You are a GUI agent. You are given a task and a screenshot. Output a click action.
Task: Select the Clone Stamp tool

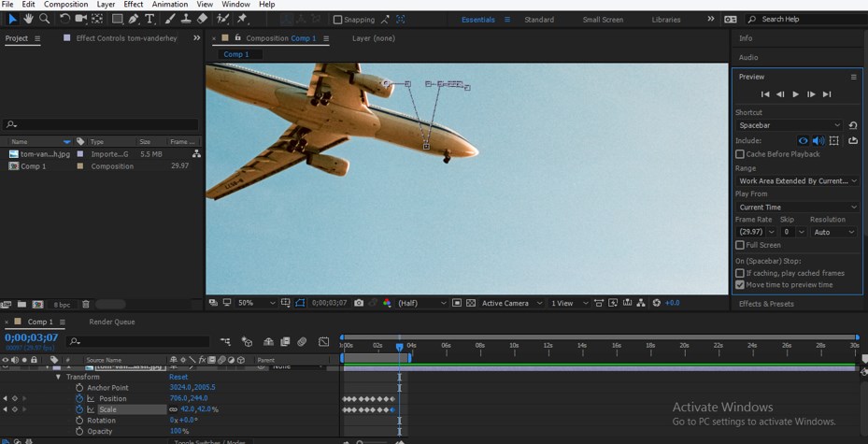[186, 19]
